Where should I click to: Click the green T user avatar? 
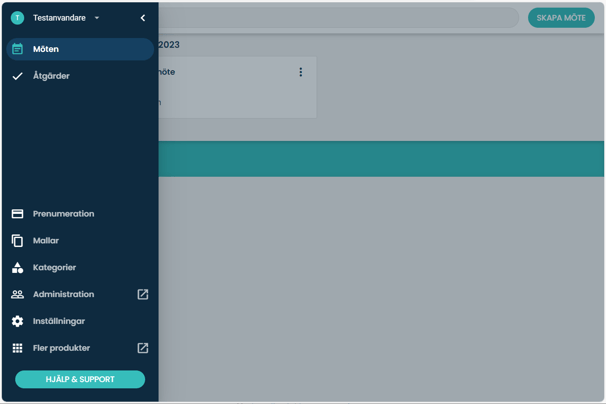point(17,18)
